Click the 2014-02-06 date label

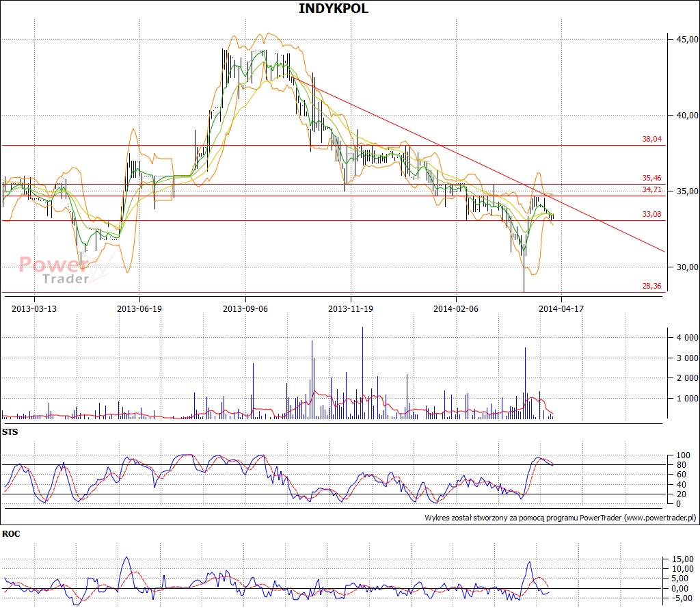click(456, 308)
